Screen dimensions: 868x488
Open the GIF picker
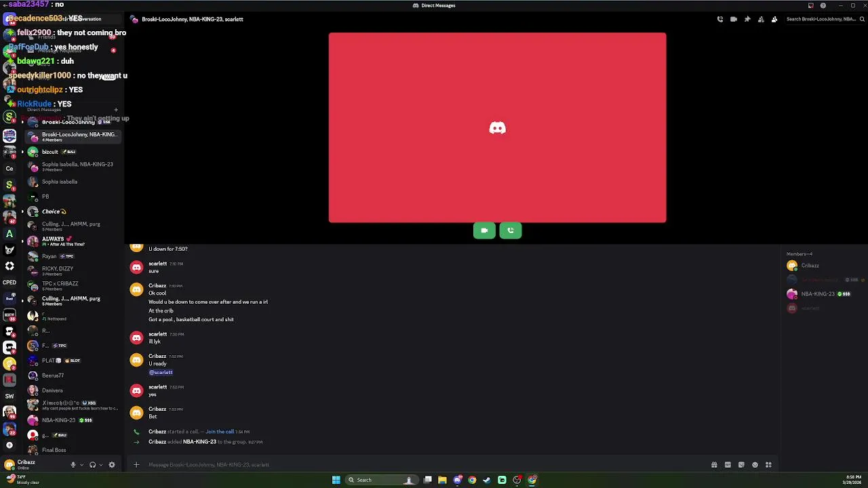tap(728, 465)
